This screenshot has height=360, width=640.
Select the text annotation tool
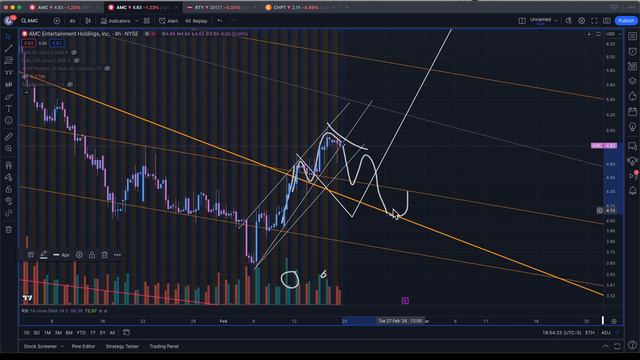click(x=9, y=109)
